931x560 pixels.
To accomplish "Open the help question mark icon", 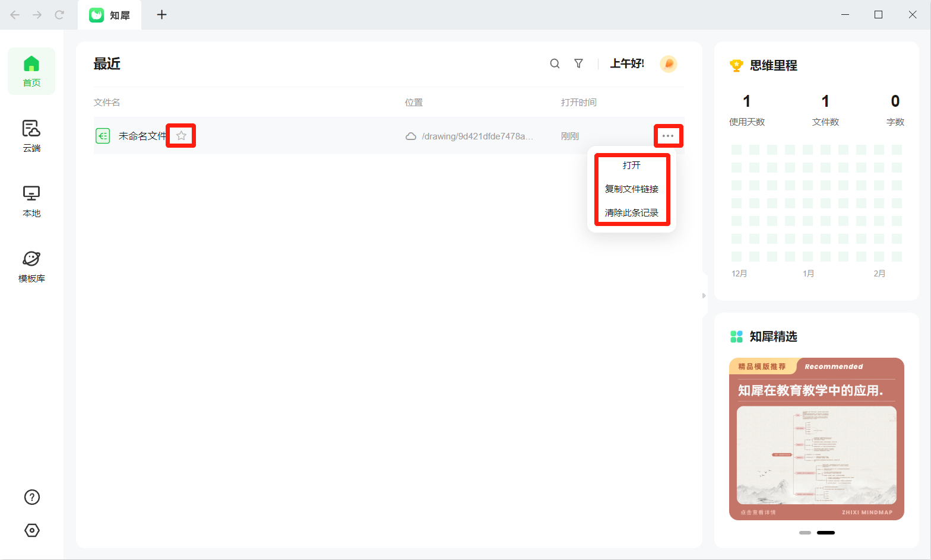I will tap(32, 497).
